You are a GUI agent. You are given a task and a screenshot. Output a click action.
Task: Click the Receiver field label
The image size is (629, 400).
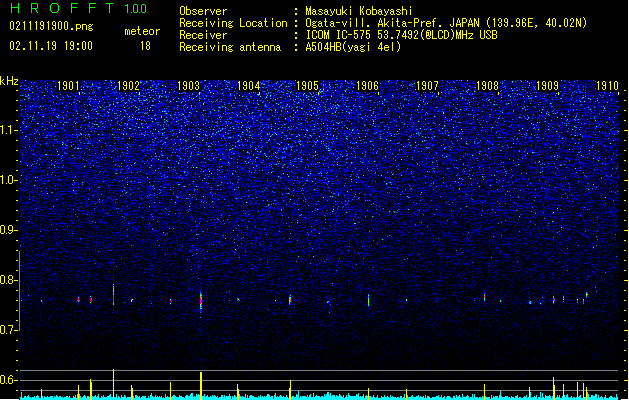click(x=203, y=35)
